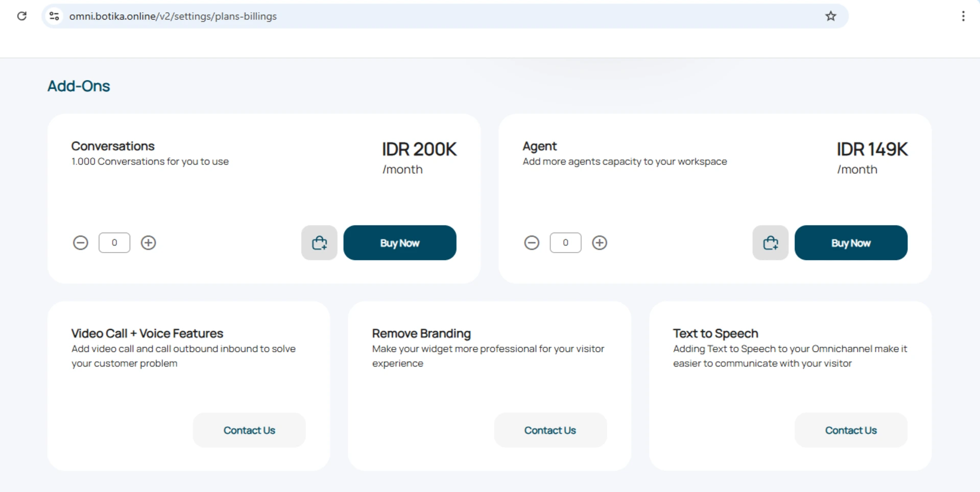Contact Us about Remove Branding

coord(550,430)
